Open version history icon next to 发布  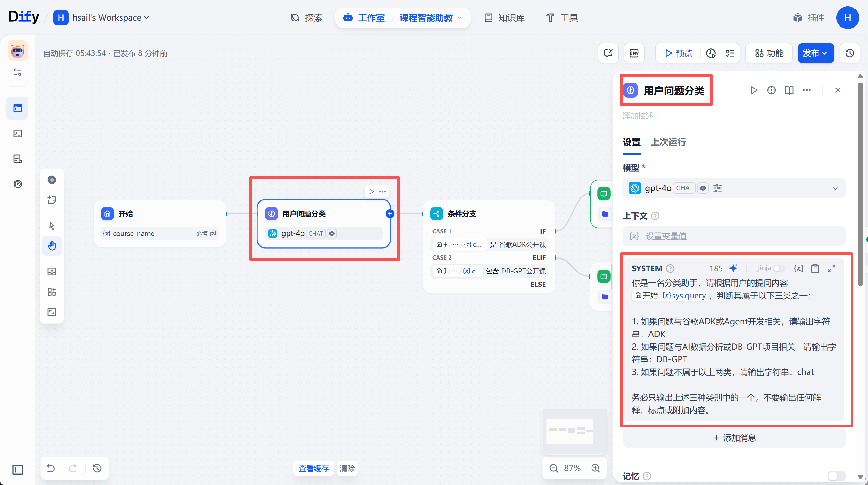(x=850, y=53)
